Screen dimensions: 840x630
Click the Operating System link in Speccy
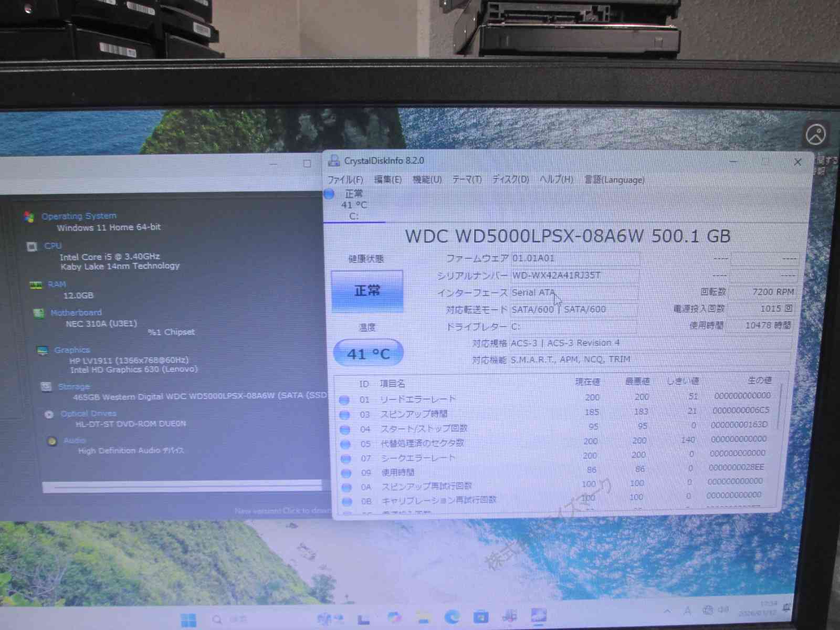click(x=79, y=216)
